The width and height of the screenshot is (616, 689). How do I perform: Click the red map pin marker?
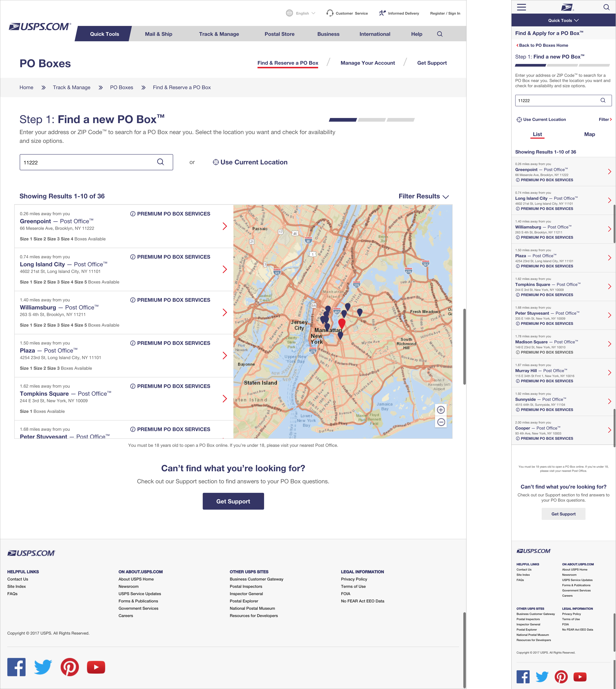click(x=342, y=324)
